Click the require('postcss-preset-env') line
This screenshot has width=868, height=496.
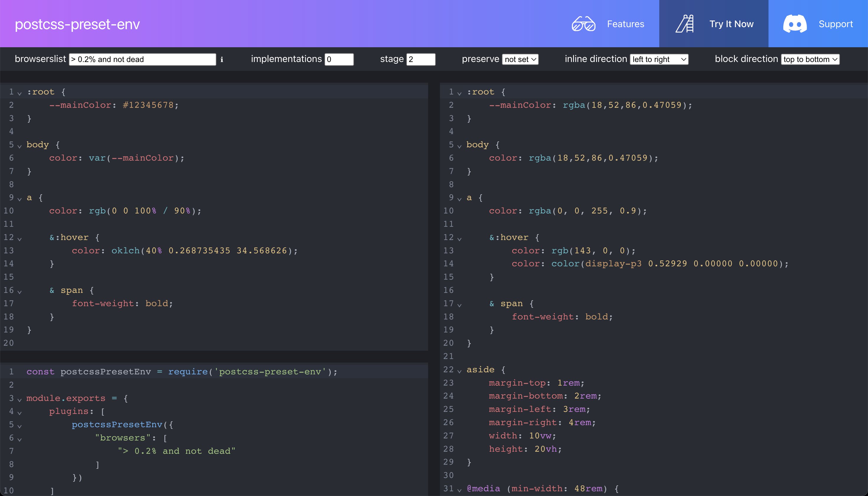coord(182,371)
